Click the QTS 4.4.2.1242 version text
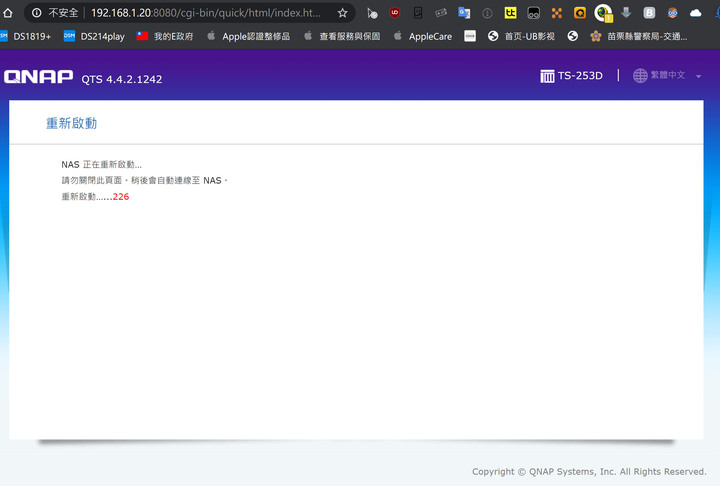The image size is (720, 486). coord(122,79)
